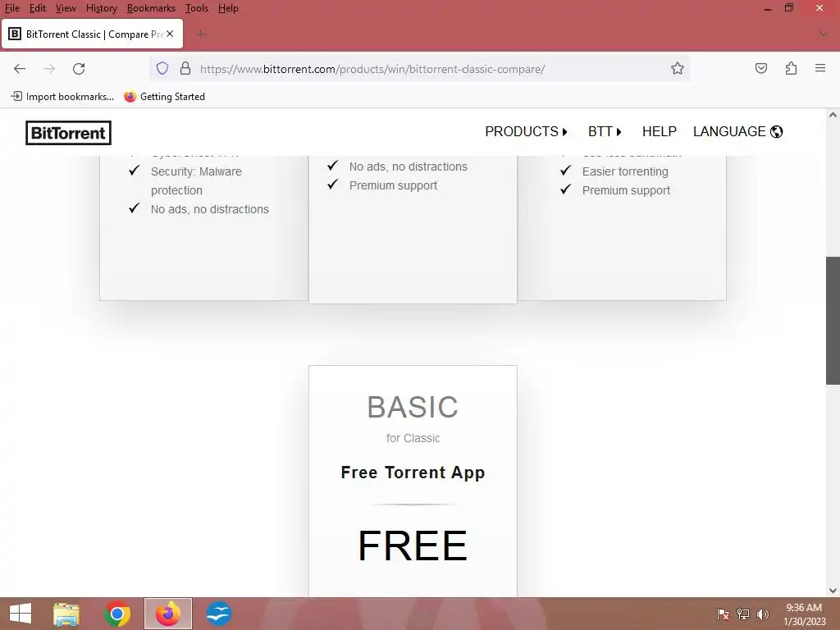
Task: Click the BitTorrent logo in header
Action: pyautogui.click(x=69, y=133)
